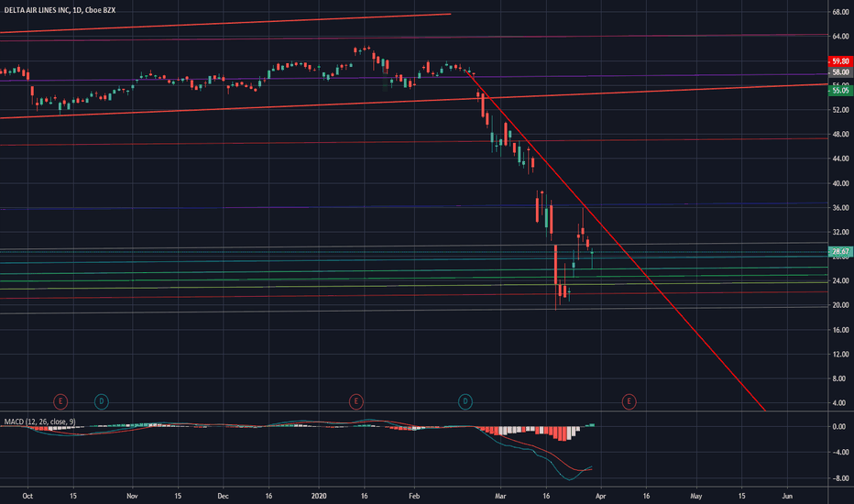Click the MACD (12, 26, close, 9) indicator label
The width and height of the screenshot is (854, 504).
coord(39,422)
